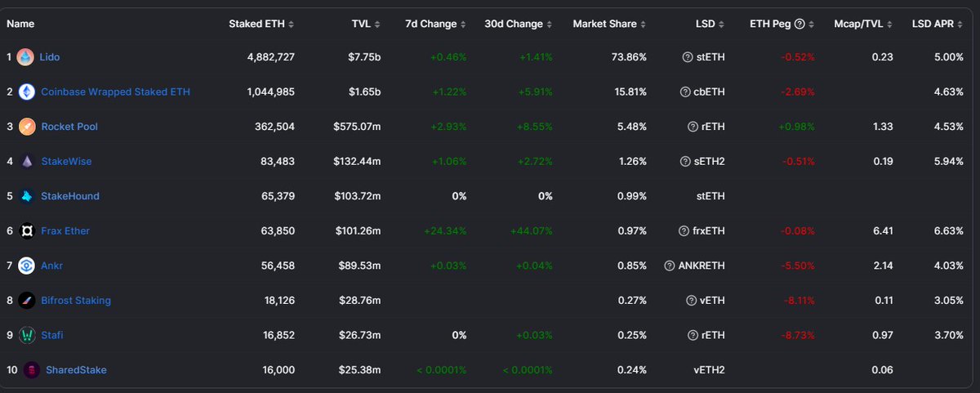This screenshot has width=980, height=393.
Task: Click the question mark icon beside stETH
Action: [x=688, y=57]
